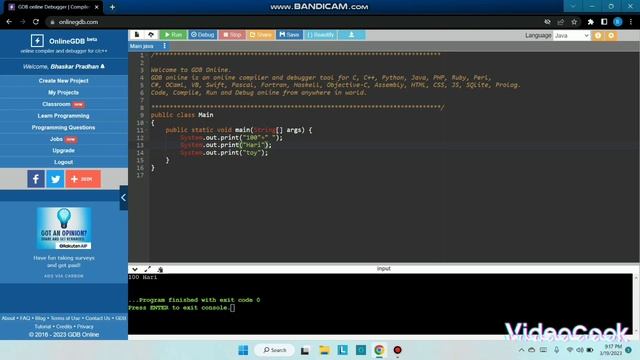Select the input tab of the console

tap(384, 269)
